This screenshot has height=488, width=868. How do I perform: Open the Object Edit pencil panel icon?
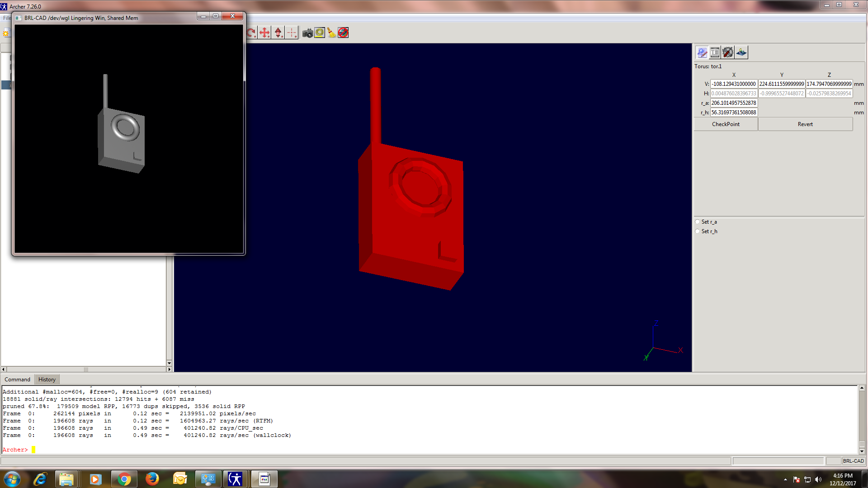point(702,52)
